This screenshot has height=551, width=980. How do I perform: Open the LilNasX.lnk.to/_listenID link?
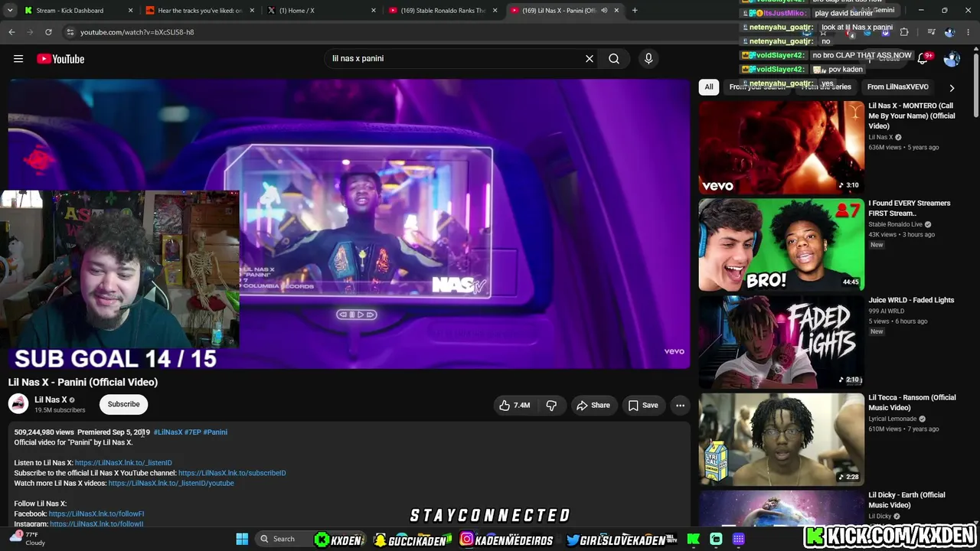[123, 463]
